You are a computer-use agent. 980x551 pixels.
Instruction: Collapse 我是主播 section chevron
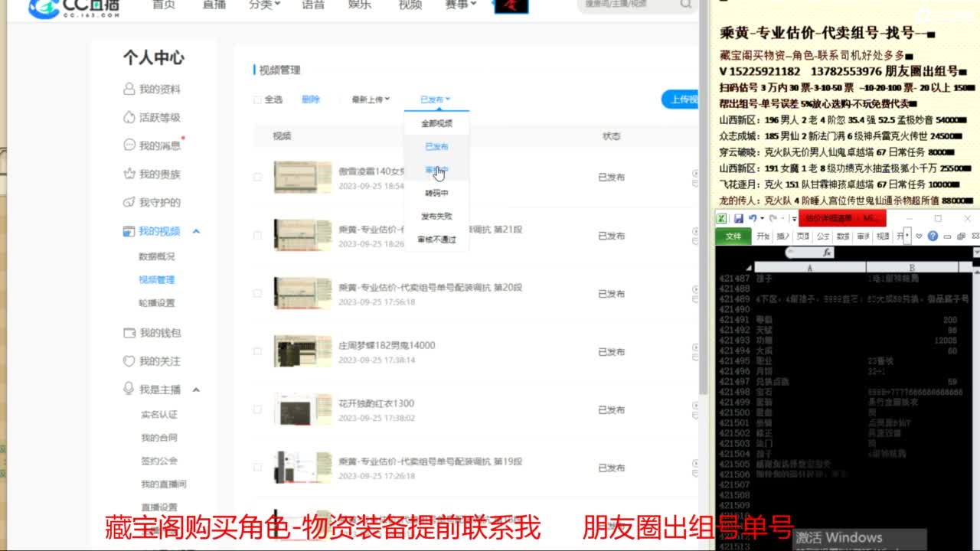(196, 390)
